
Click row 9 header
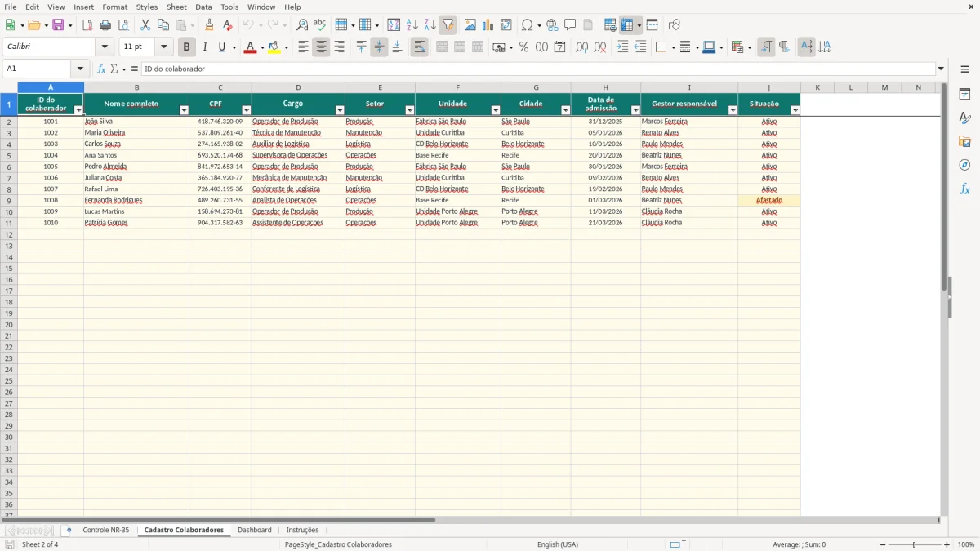click(x=8, y=200)
